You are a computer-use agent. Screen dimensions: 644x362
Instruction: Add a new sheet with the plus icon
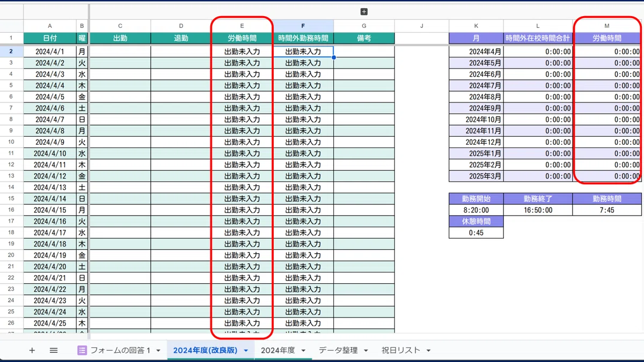[32, 350]
